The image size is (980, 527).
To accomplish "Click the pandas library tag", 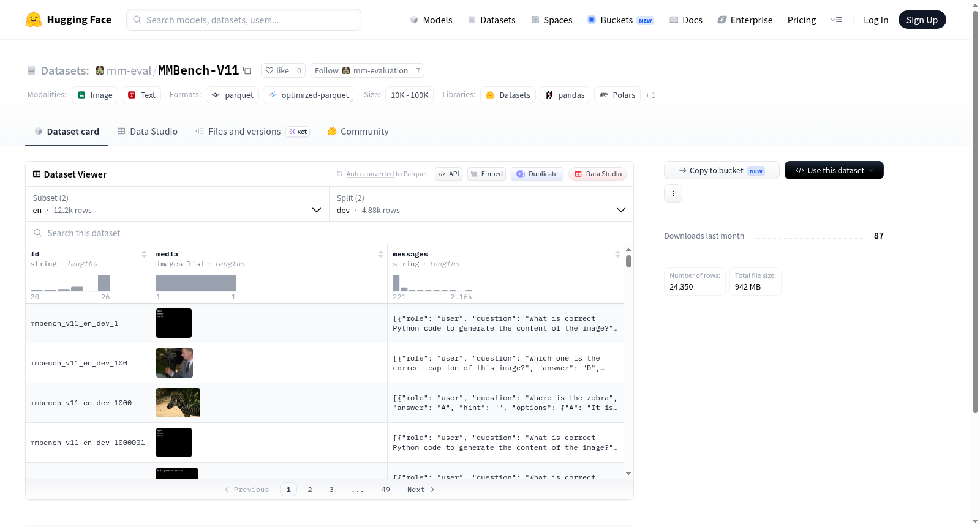I will click(565, 95).
